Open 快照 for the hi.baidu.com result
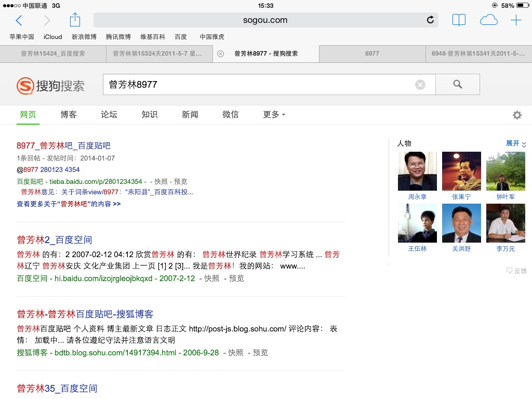Image resolution: width=532 pixels, height=399 pixels. 212,278
